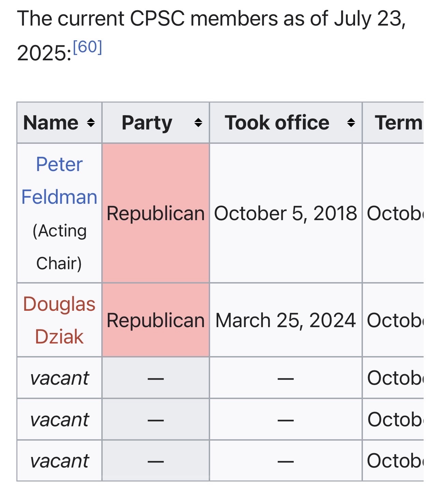Click the Party column sort arrows
This screenshot has height=504, width=440.
tap(198, 123)
